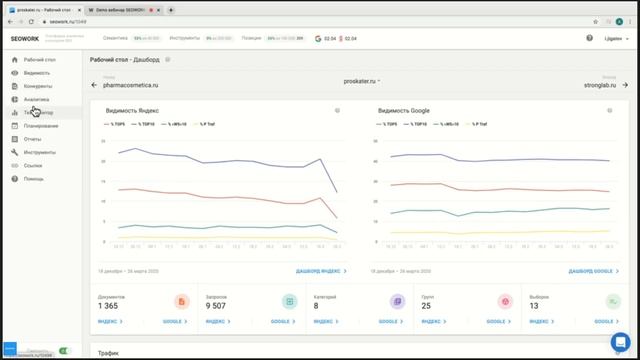Toggle % WS10 series in Google chart legend
The image size is (640, 360).
pos(446,124)
